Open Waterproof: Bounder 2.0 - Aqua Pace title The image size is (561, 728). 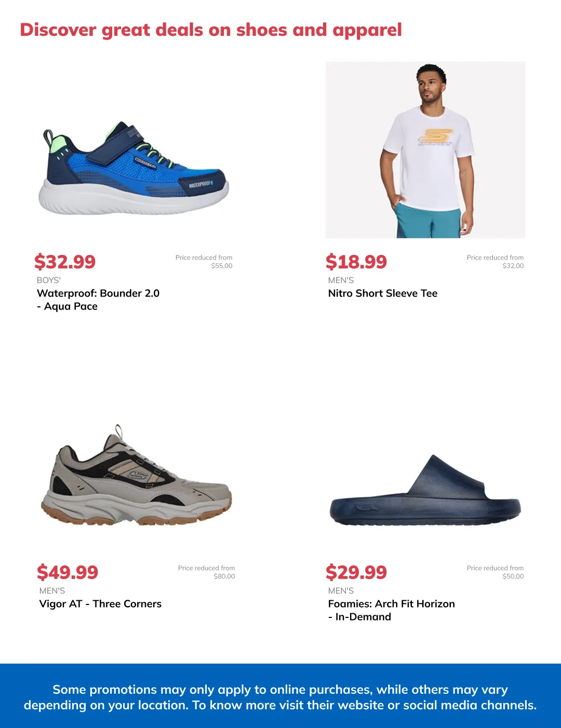click(98, 300)
